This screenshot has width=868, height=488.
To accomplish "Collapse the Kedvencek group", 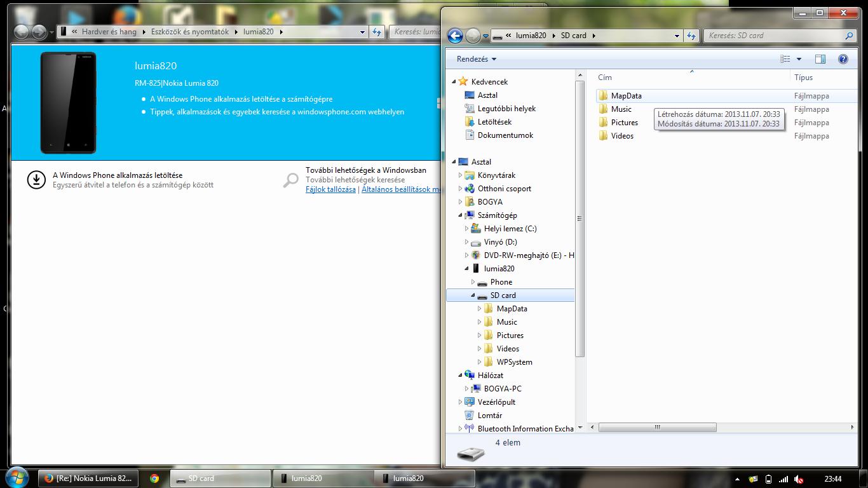I will [x=454, y=81].
